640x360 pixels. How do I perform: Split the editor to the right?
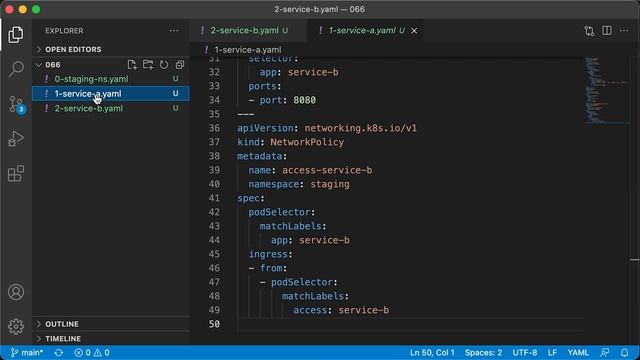tap(607, 31)
